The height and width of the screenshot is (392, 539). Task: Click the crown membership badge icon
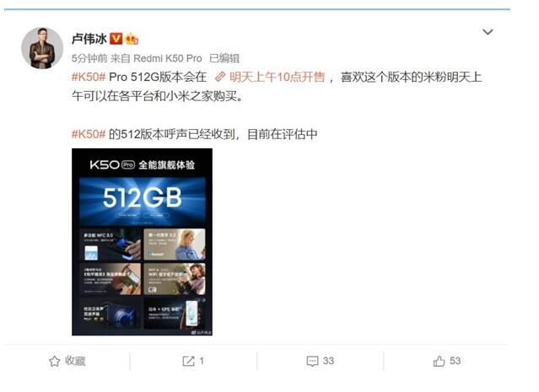(x=132, y=39)
